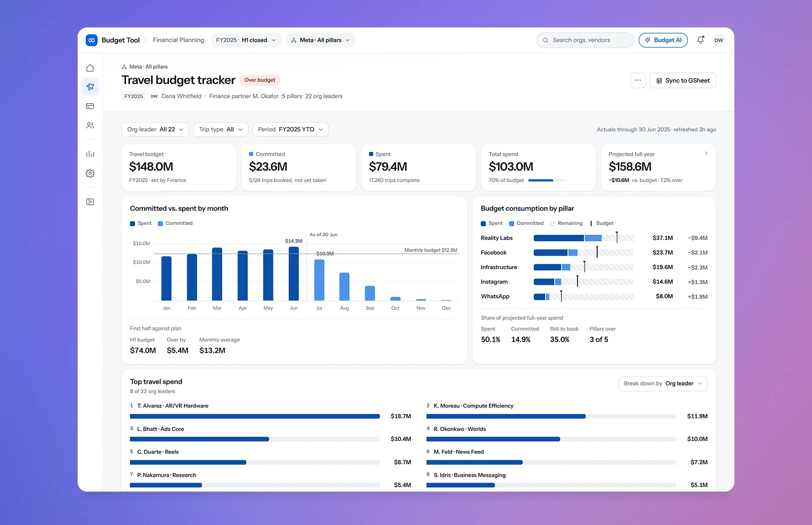Expand the Projected full year card chevron
This screenshot has width=812, height=525.
(706, 153)
